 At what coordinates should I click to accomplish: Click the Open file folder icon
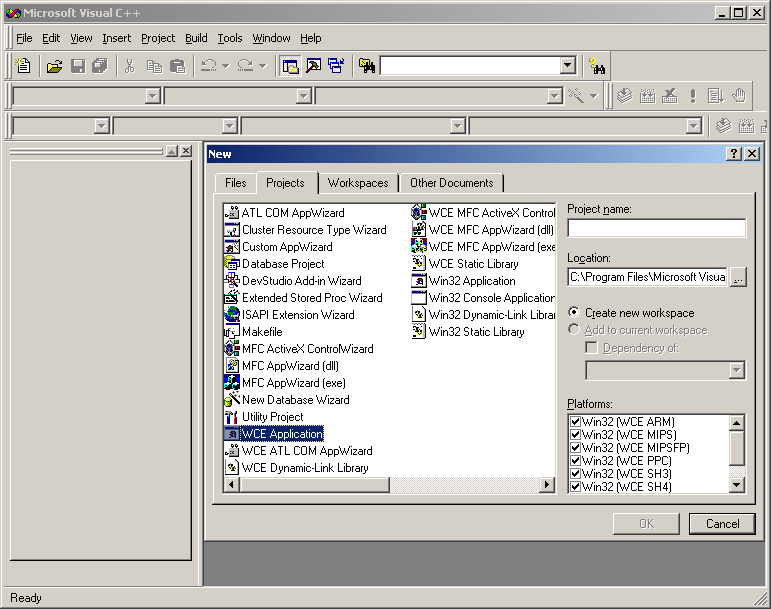tap(54, 66)
